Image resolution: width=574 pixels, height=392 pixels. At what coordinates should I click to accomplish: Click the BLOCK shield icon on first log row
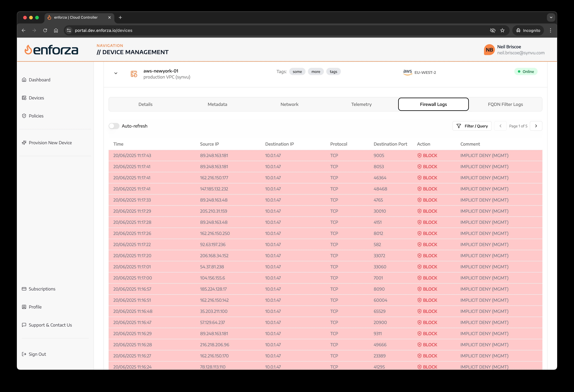click(419, 155)
